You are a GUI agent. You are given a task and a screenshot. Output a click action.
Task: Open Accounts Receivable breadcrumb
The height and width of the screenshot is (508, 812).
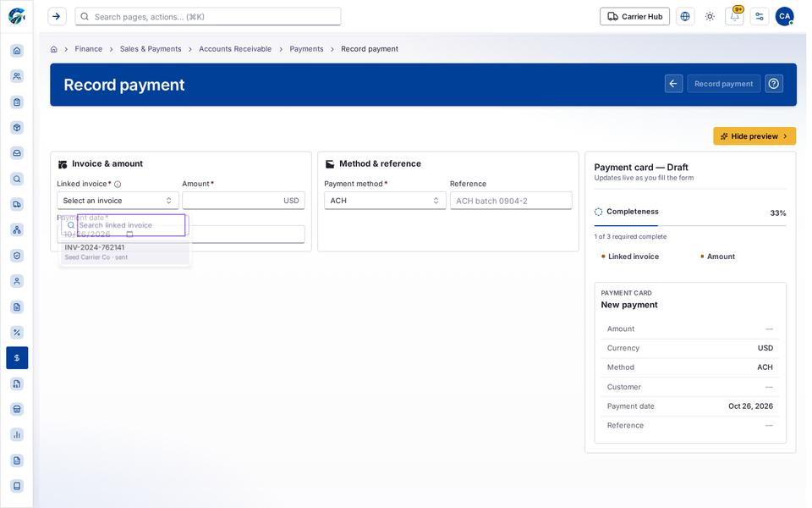coord(235,49)
